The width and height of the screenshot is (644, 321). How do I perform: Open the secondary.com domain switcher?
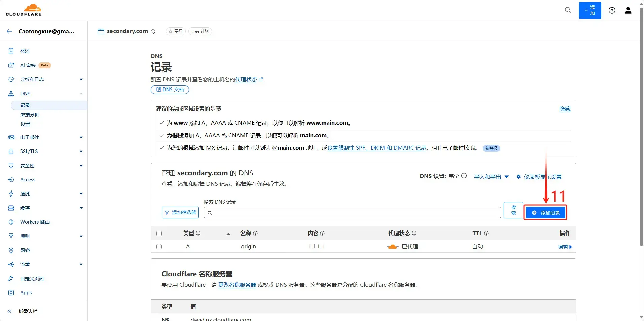(126, 31)
